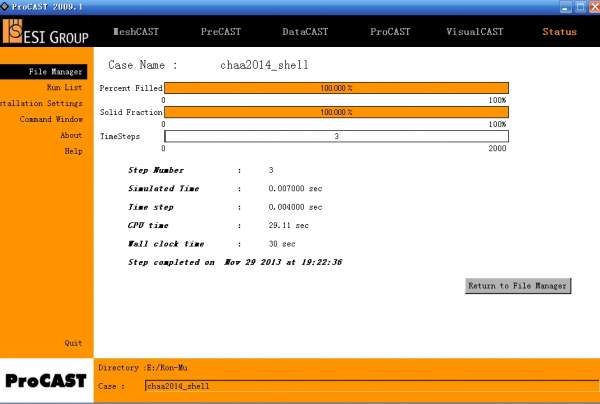Switch to DataCAST module
Screen dimensions: 600x404
pyautogui.click(x=305, y=32)
